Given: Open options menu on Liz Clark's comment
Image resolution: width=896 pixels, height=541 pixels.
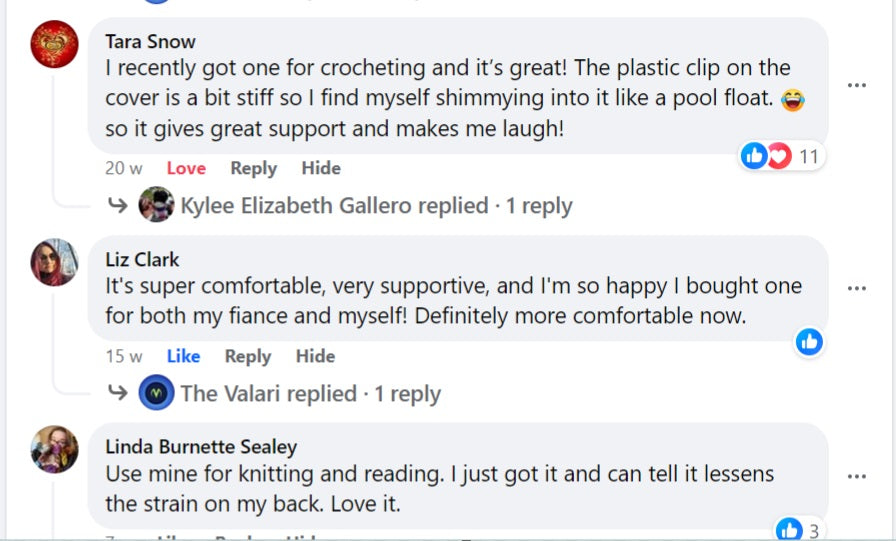Looking at the screenshot, I should tap(856, 289).
